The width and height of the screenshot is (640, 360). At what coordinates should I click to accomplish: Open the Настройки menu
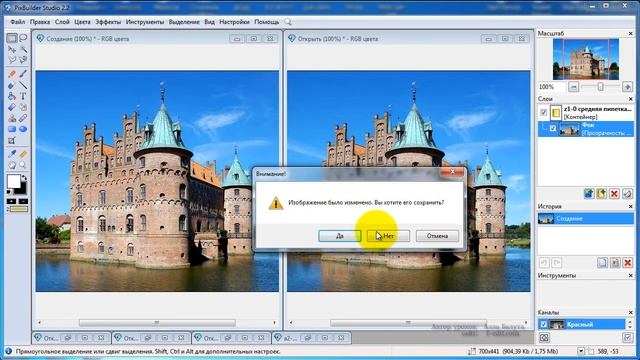point(234,22)
